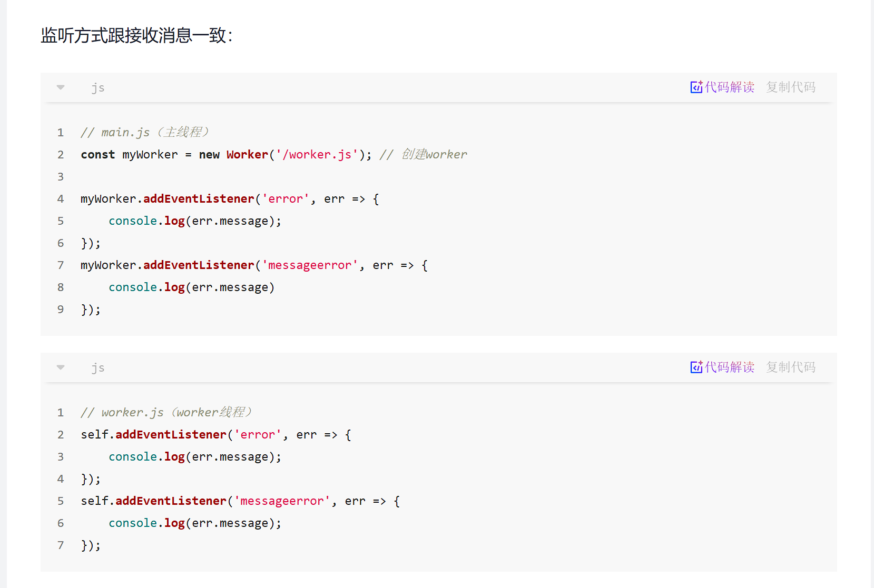Click the const keyword in main.js code

(x=97, y=155)
